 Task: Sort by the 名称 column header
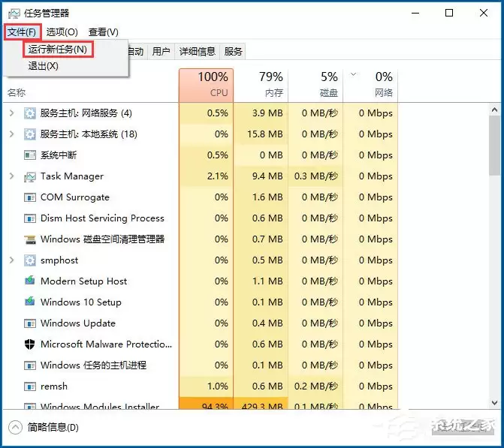click(17, 93)
